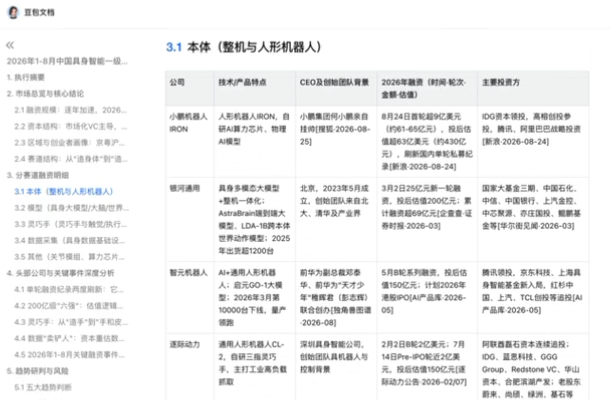Select the 智元机器人 company cell

coord(189,298)
